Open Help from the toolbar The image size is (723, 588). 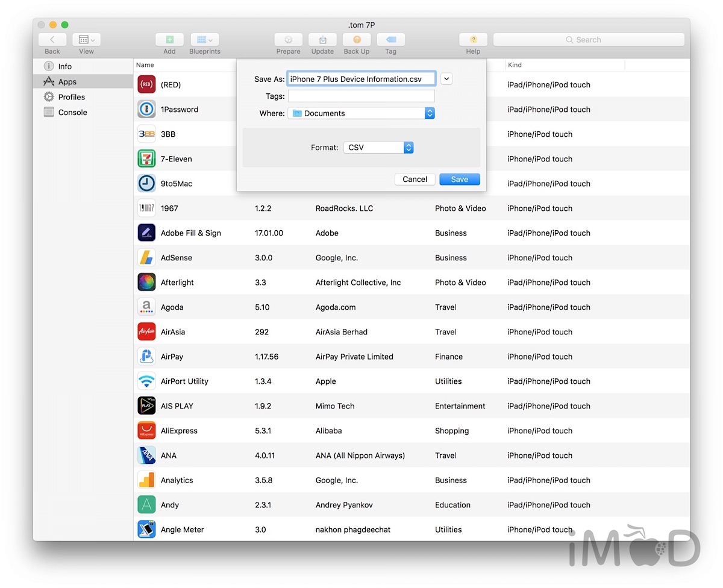pos(473,40)
